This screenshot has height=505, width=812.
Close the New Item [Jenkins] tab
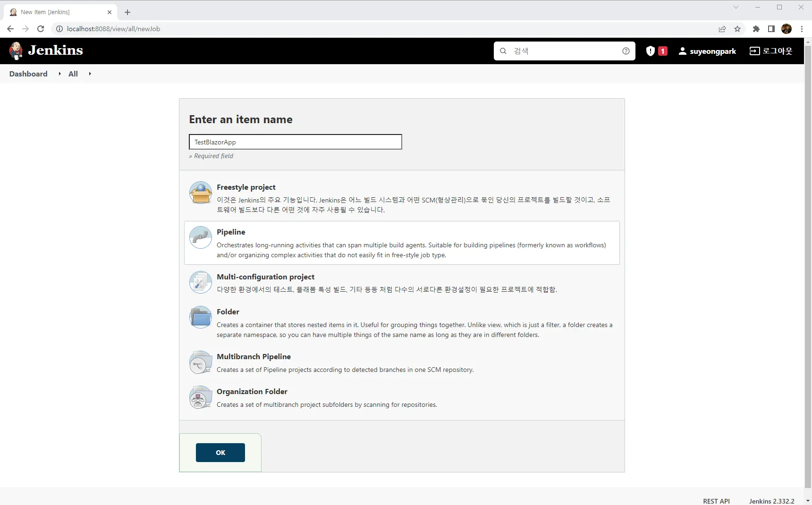[110, 12]
